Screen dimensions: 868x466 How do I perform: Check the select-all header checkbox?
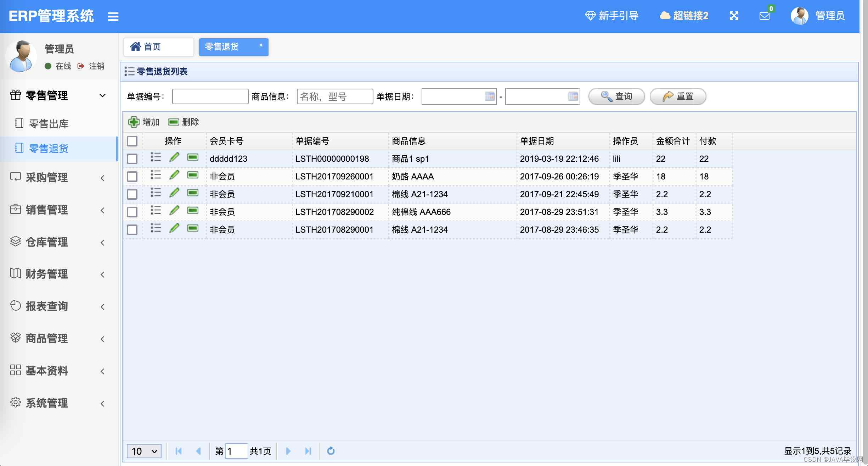[132, 141]
